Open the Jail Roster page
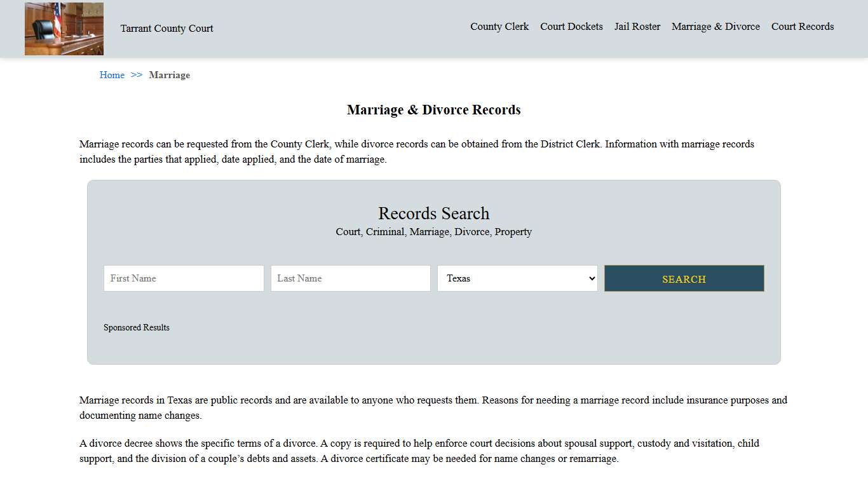The width and height of the screenshot is (868, 488). click(x=637, y=27)
